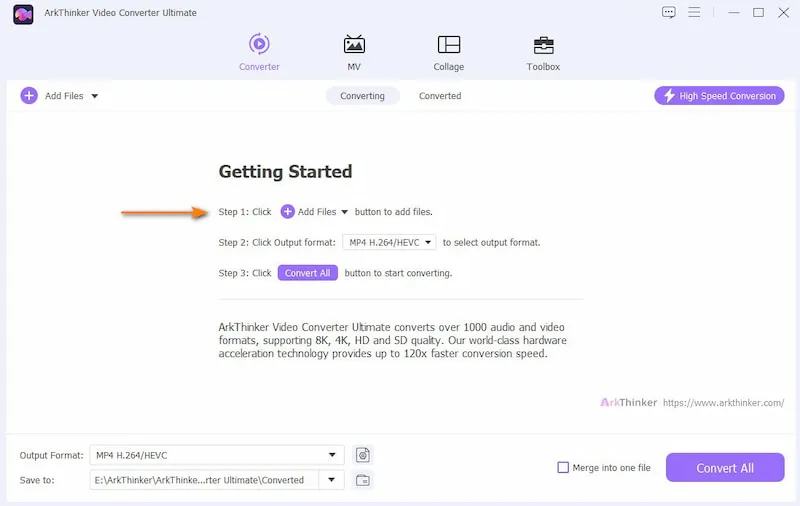The image size is (800, 506).
Task: Click the purple plus Add Files icon
Action: pyautogui.click(x=29, y=96)
